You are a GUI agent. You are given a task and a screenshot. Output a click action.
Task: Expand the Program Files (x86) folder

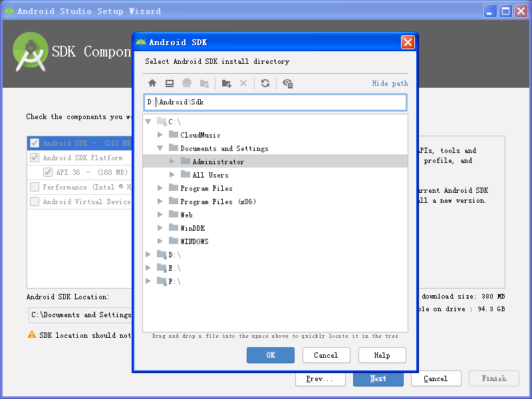tap(160, 201)
